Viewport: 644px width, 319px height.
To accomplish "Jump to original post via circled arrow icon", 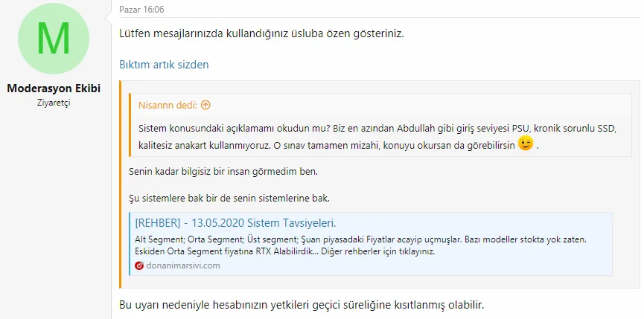I will 205,106.
